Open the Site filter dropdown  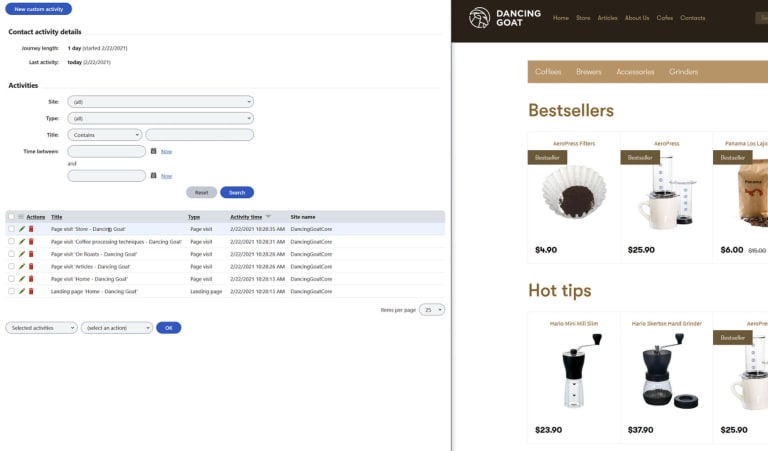pyautogui.click(x=161, y=102)
